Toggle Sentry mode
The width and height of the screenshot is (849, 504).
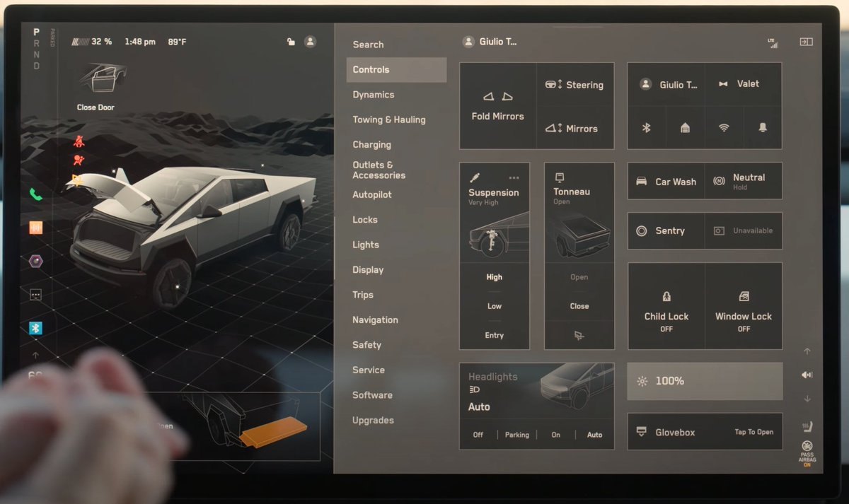(666, 230)
